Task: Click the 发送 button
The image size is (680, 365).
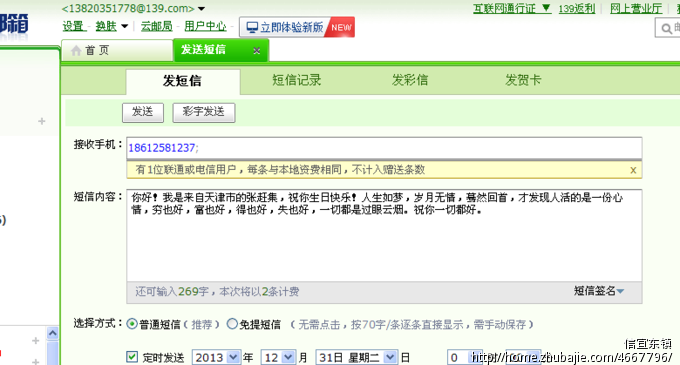Action: point(143,113)
